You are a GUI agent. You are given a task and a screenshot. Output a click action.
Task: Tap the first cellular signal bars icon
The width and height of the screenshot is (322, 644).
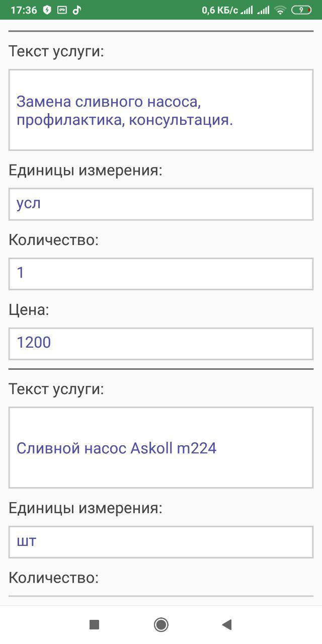point(247,10)
